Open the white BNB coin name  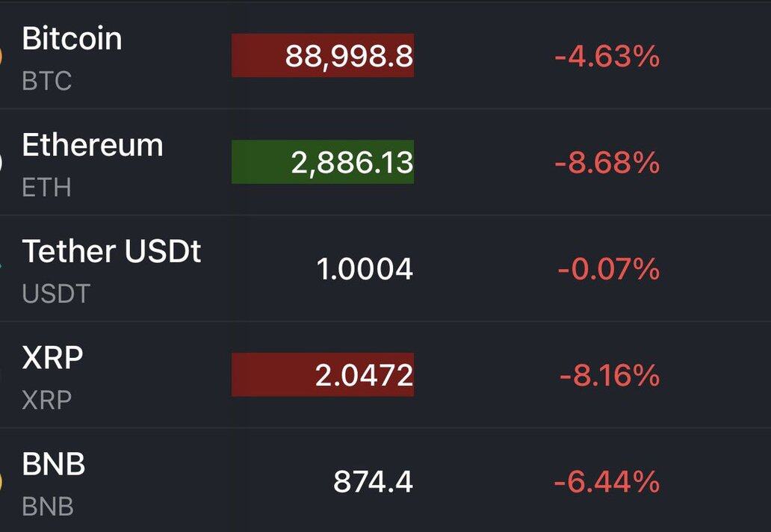(54, 465)
